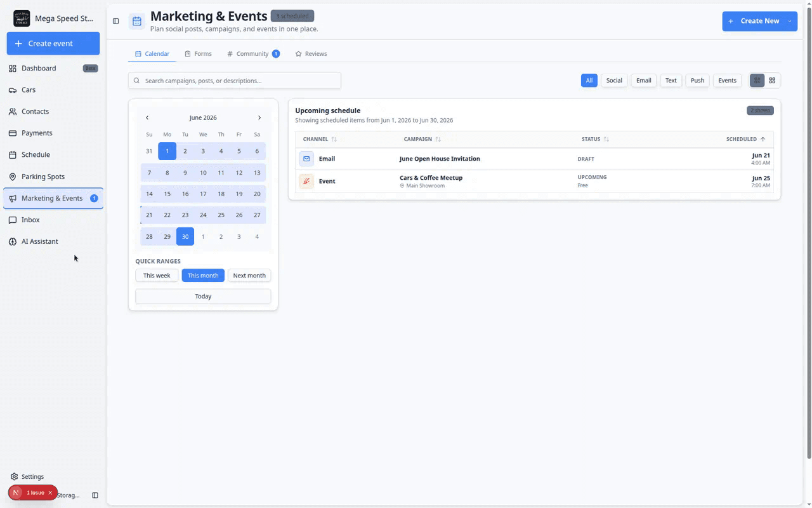Open Parking Spots page
Image resolution: width=812 pixels, height=508 pixels.
53,177
